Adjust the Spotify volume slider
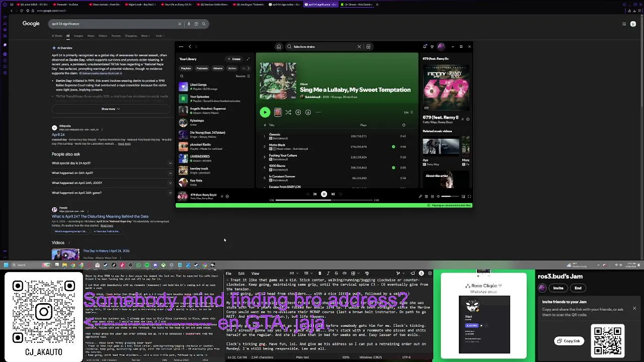This screenshot has width=644, height=362. click(x=450, y=197)
